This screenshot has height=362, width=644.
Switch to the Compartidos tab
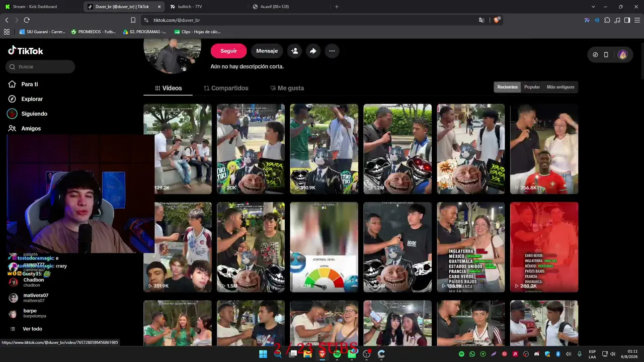pyautogui.click(x=226, y=88)
